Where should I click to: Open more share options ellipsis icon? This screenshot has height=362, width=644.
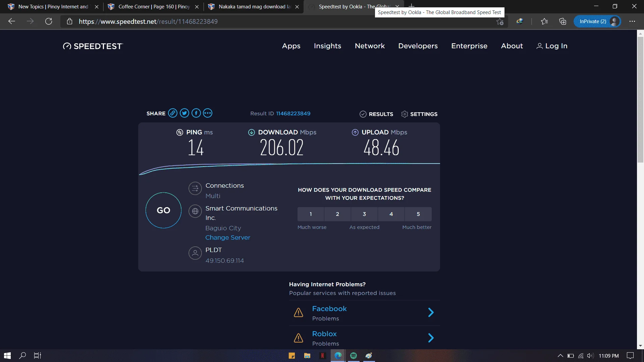pos(208,113)
